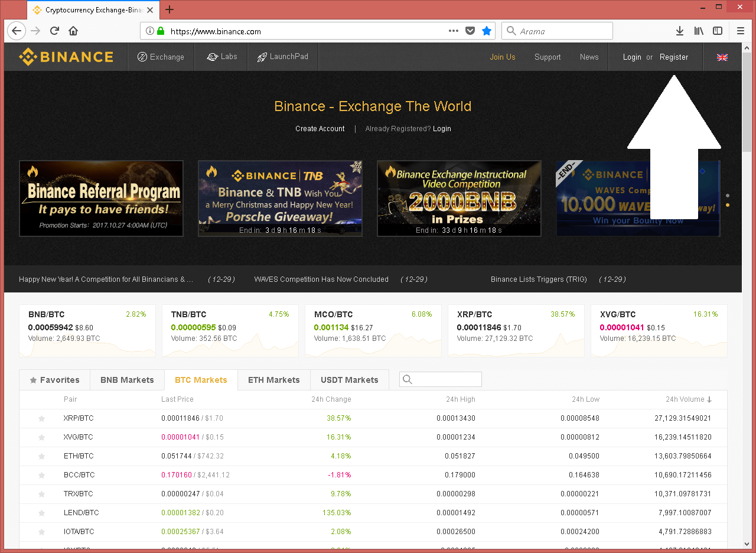Click the Pair column header
The height and width of the screenshot is (553, 756).
pyautogui.click(x=70, y=399)
